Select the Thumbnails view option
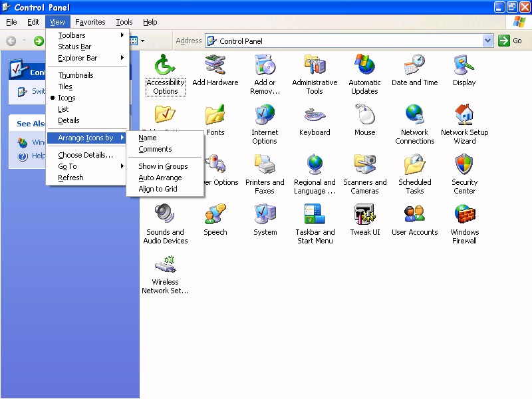 point(87,75)
